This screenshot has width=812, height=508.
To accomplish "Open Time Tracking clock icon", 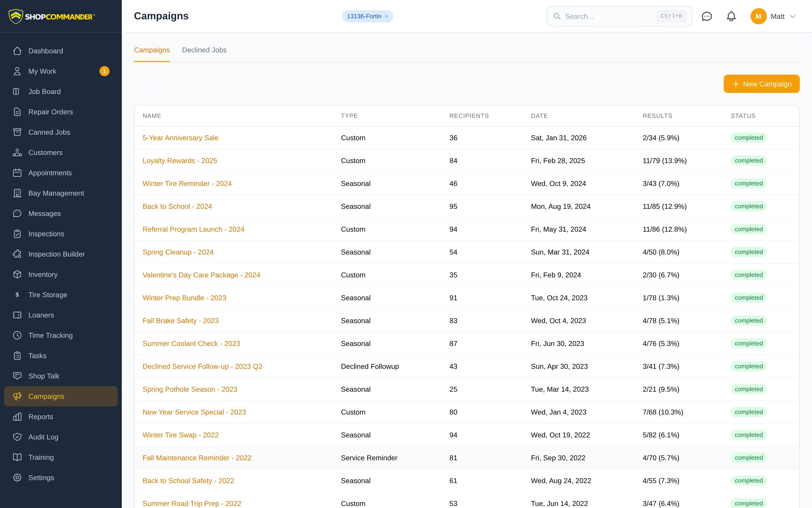I will click(17, 335).
